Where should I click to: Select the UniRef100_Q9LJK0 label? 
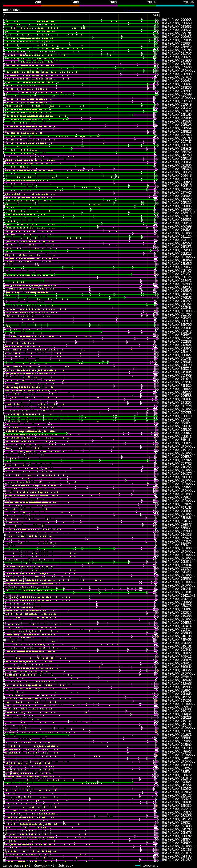pos(177,108)
